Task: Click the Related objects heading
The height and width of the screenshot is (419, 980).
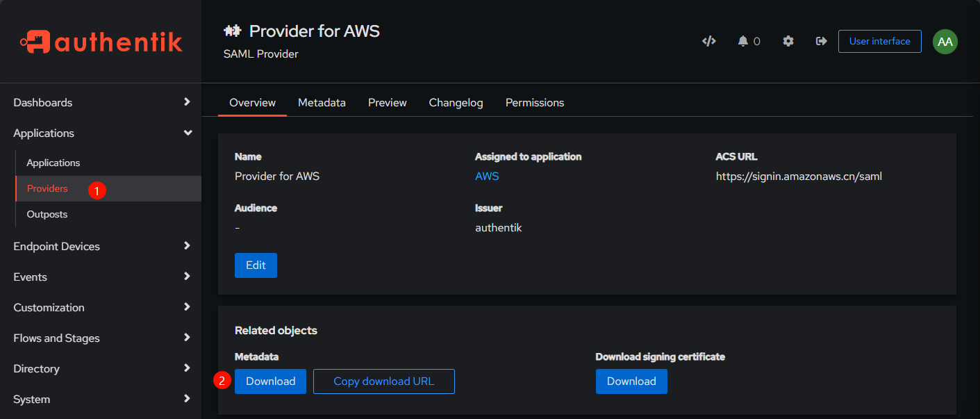Action: (276, 331)
